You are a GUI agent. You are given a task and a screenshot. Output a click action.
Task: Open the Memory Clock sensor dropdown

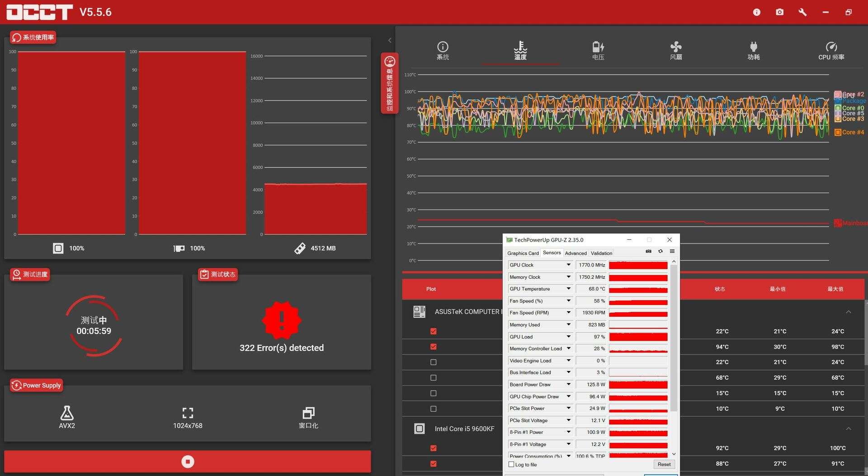pos(569,277)
